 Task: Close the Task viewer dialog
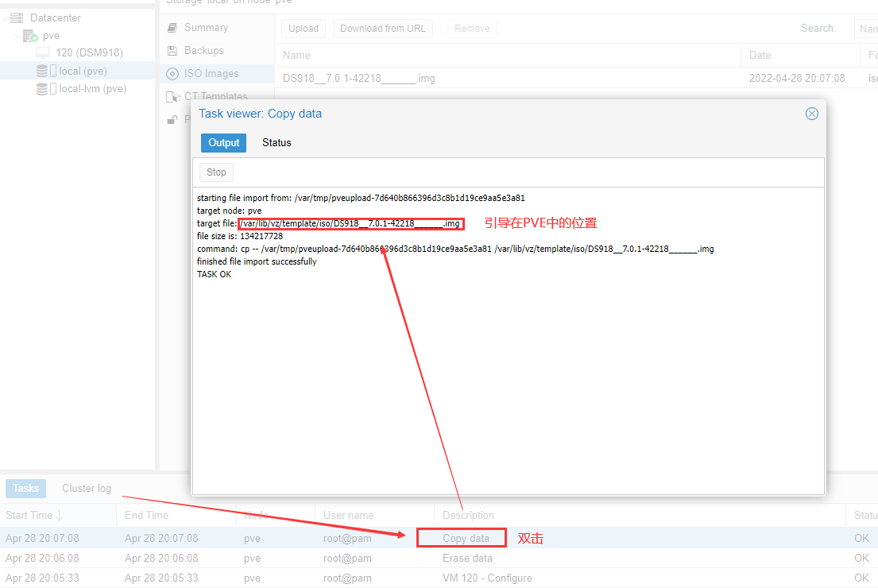tap(811, 114)
